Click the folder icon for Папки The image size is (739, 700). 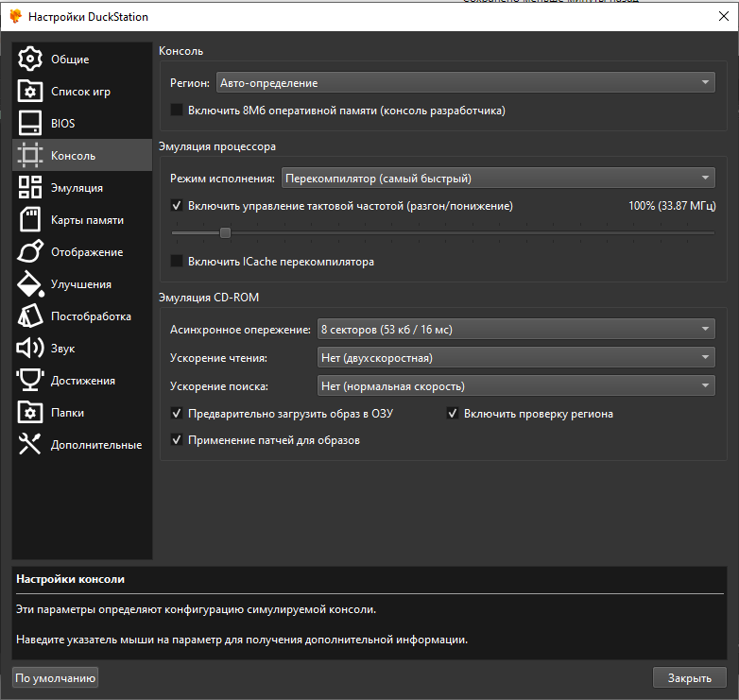coord(29,412)
